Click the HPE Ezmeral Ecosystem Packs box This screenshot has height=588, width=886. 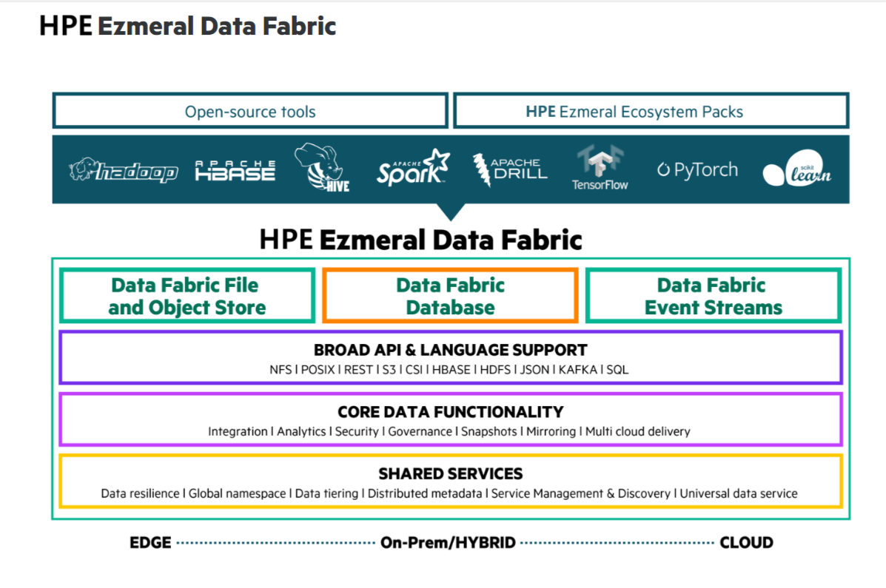(651, 111)
